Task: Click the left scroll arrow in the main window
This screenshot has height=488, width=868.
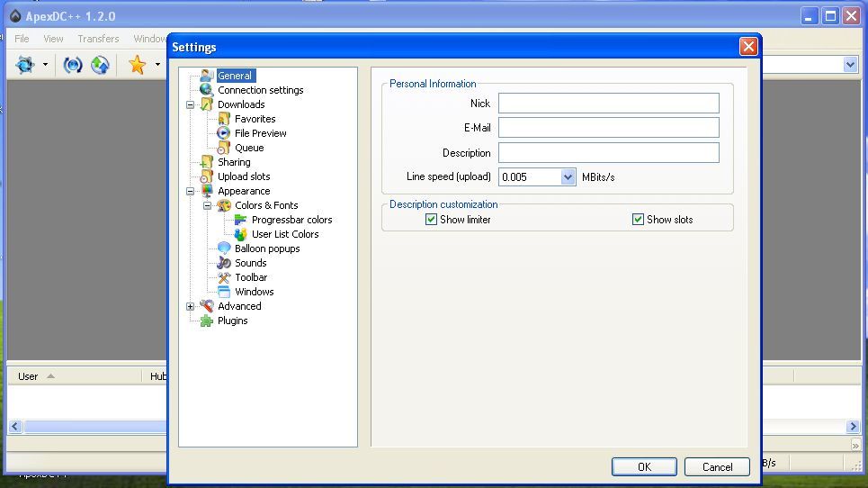Action: tap(15, 427)
